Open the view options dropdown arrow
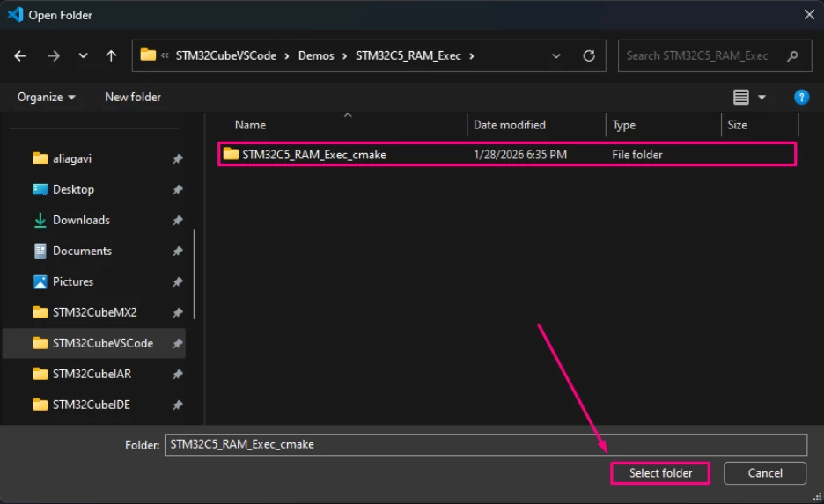 [x=761, y=97]
